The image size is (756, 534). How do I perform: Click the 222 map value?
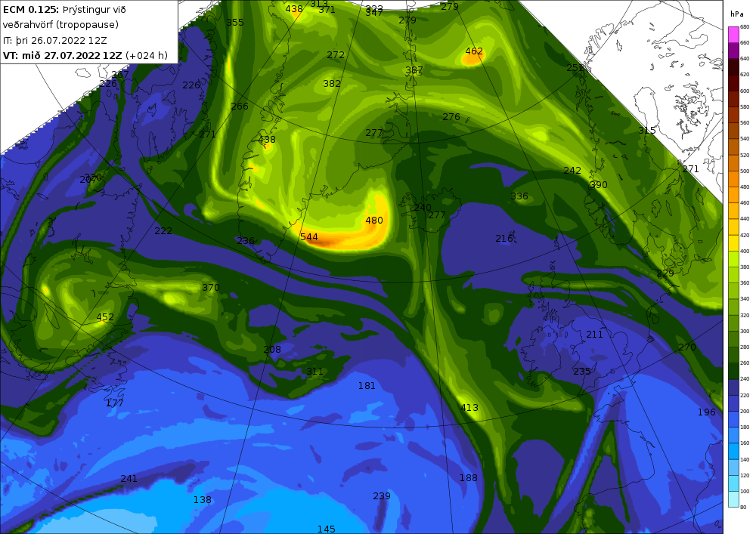tap(163, 231)
